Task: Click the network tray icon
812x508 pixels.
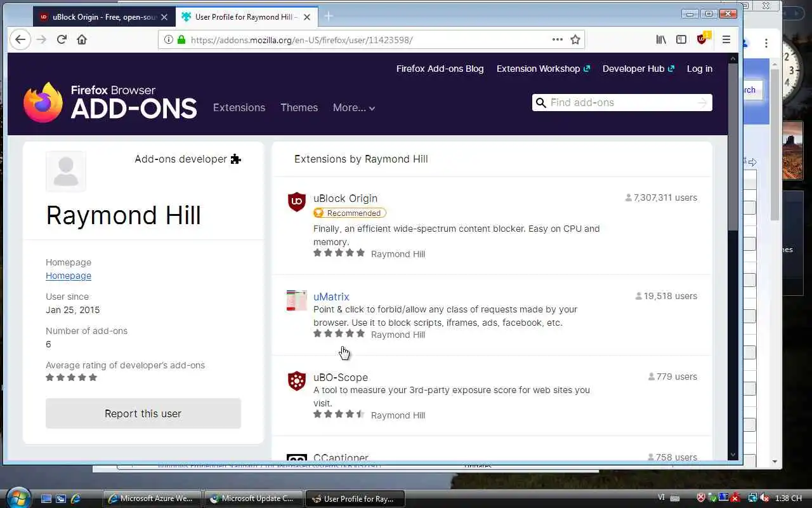Action: [x=753, y=498]
